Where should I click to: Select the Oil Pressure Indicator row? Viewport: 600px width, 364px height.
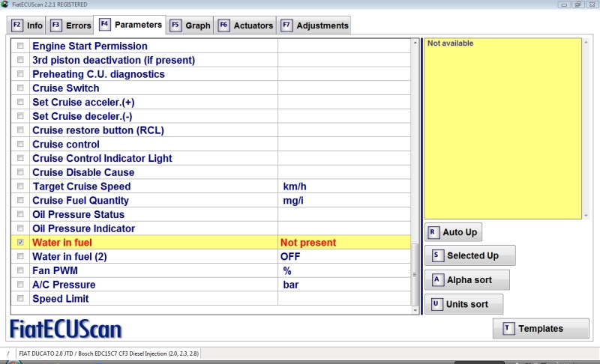(x=211, y=228)
